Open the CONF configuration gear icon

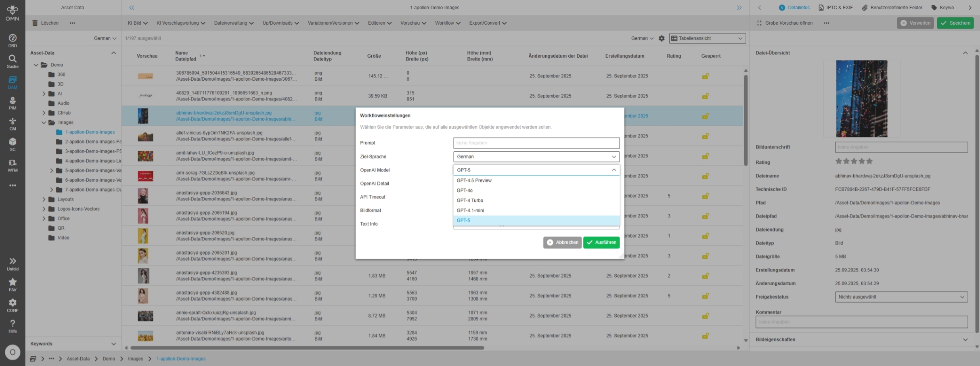[x=13, y=305]
